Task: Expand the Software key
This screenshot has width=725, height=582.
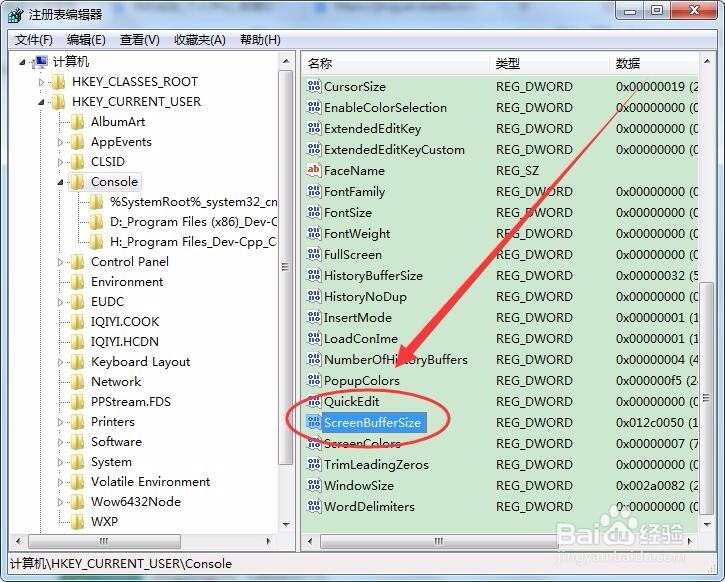Action: (60, 442)
